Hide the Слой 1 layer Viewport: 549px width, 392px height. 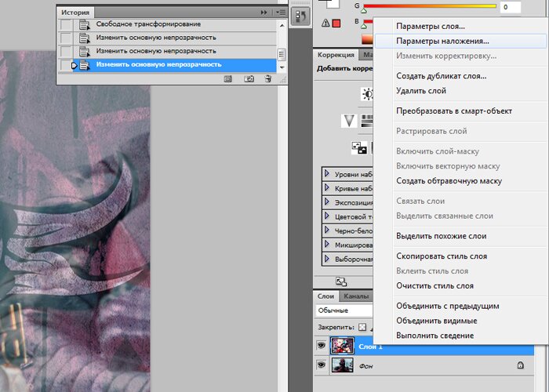tap(322, 346)
